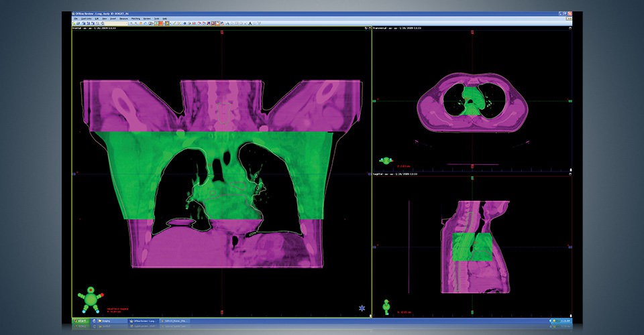Image resolution: width=644 pixels, height=335 pixels.
Task: Click the orientation figure in sagittal view
Action: [x=386, y=307]
